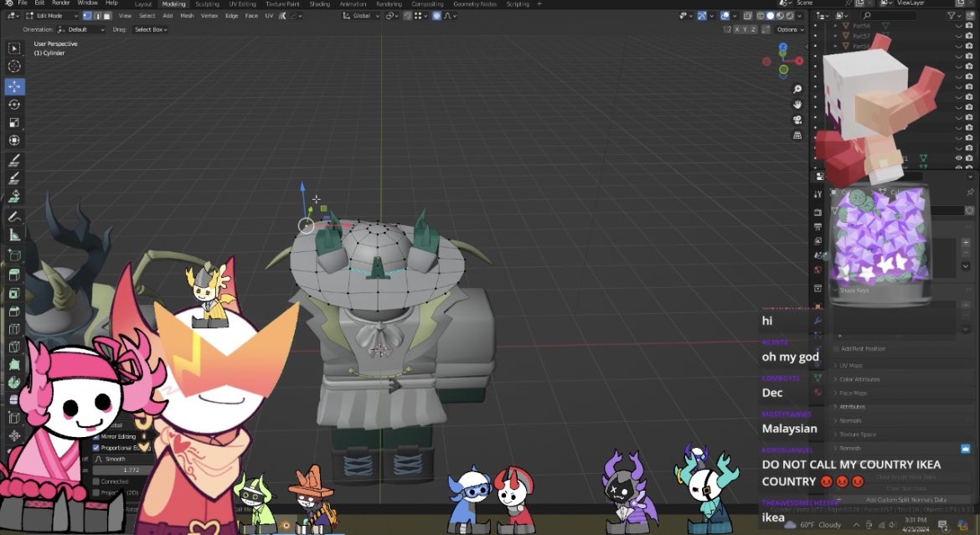Open the Material properties tab
This screenshot has width=980, height=535.
818,392
